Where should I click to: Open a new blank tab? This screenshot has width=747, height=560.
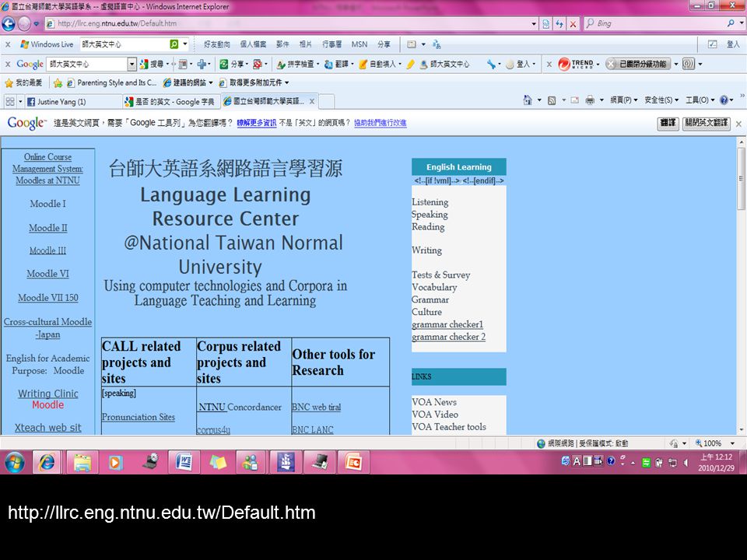(x=326, y=101)
